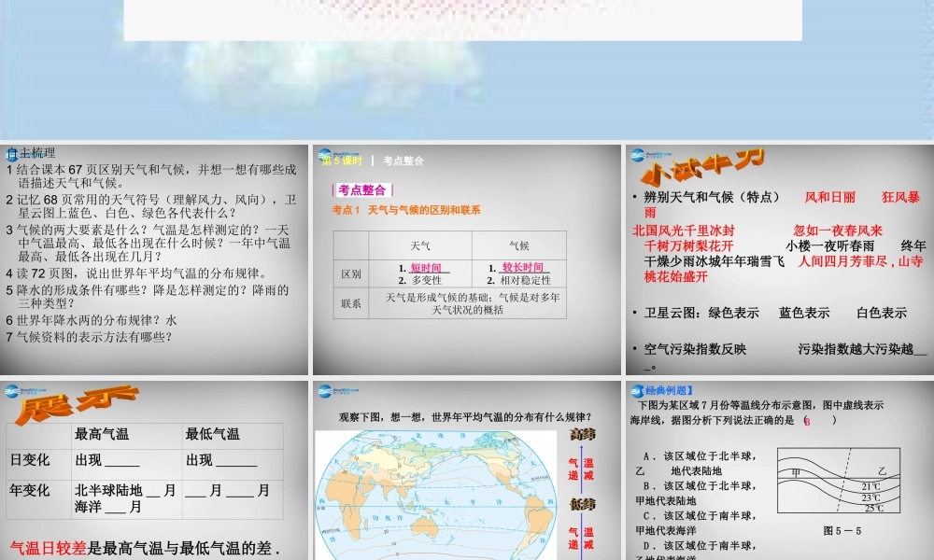The width and height of the screenshot is (934, 560).
Task: Click the '展示' word art title
Action: point(77,403)
